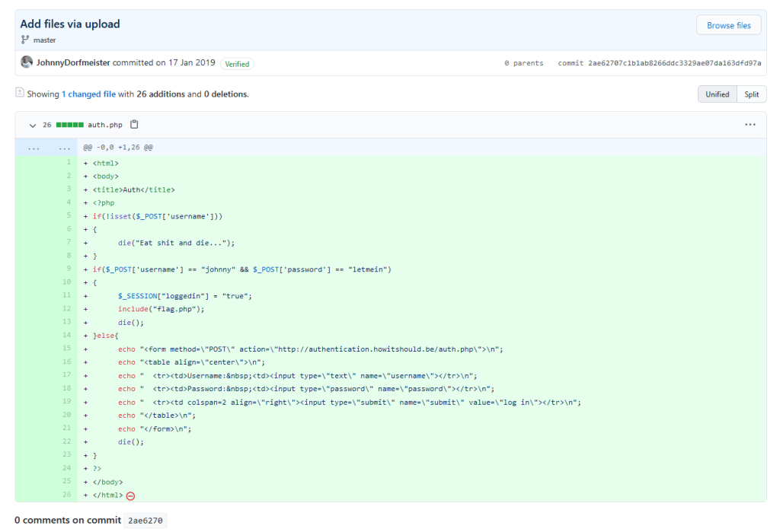Open the JohnnyDorfmeister profile link
This screenshot has height=532, width=780.
(73, 62)
